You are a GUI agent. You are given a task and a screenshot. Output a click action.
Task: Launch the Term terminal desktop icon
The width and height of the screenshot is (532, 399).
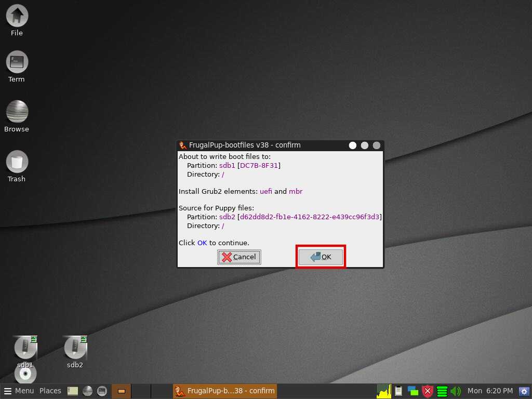17,62
